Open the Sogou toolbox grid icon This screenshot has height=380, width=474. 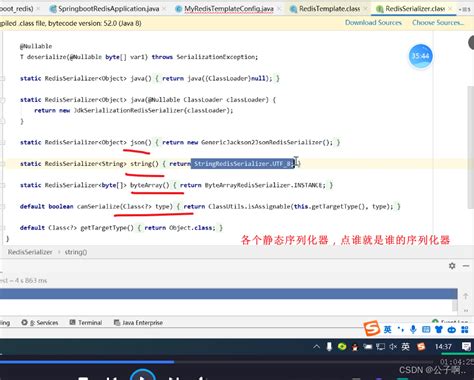coord(465,330)
